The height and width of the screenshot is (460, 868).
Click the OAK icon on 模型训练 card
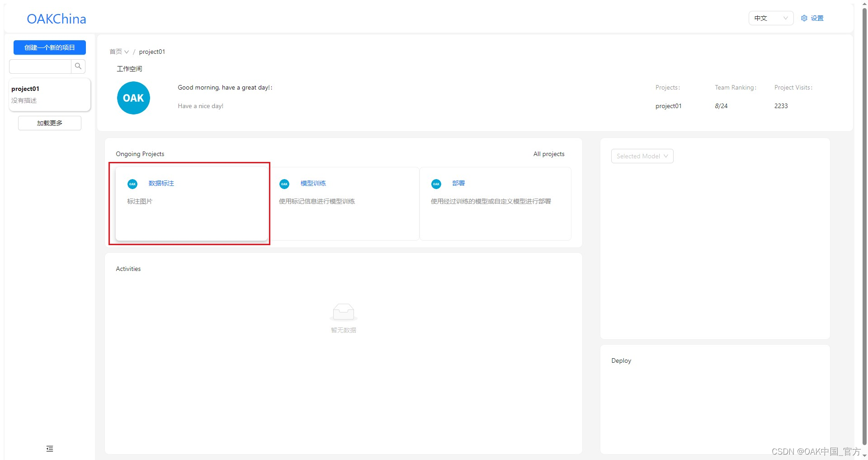(x=284, y=184)
